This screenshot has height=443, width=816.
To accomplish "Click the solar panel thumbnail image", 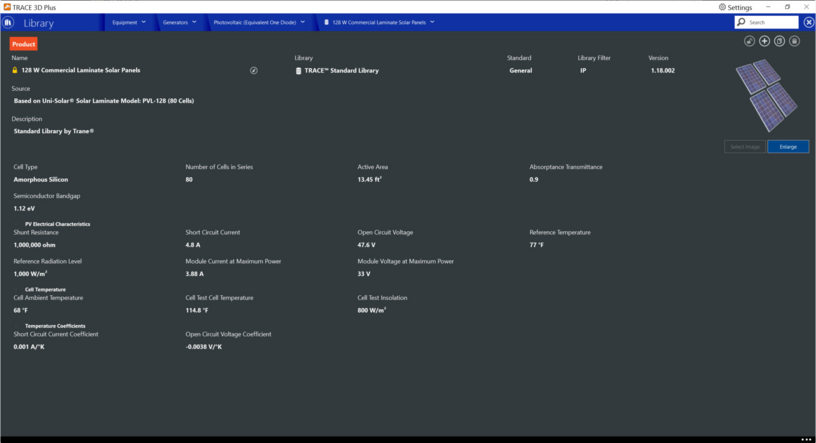I will [766, 95].
